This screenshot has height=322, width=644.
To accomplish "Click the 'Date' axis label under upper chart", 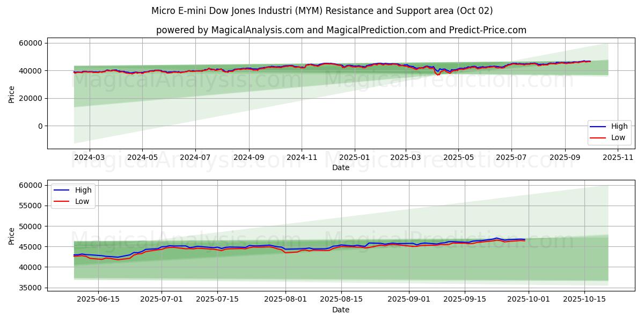I will [x=341, y=167].
